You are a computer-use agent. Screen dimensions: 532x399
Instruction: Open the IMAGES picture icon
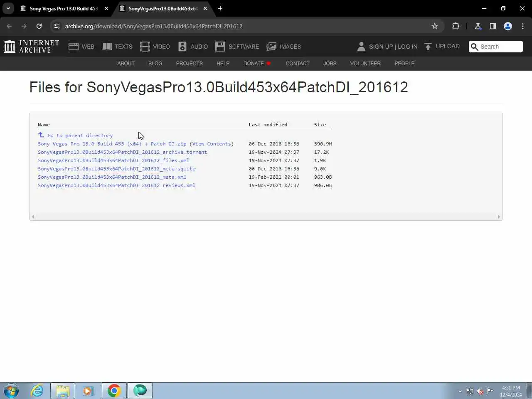pos(271,47)
